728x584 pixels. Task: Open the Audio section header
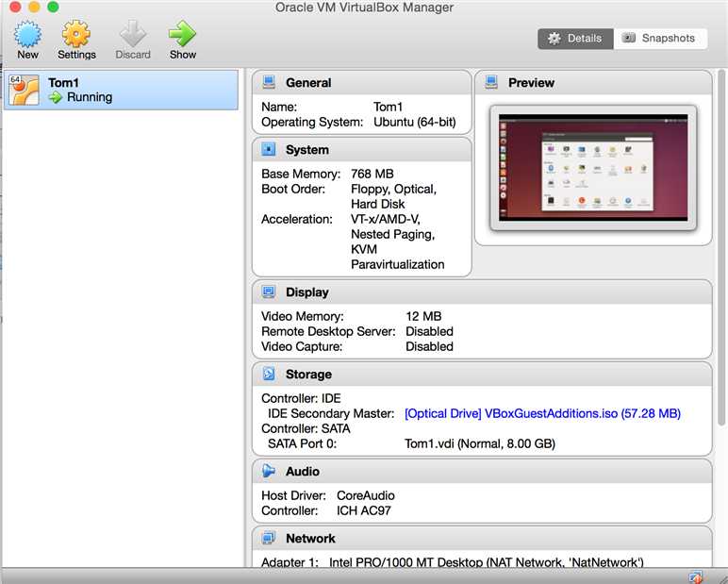pos(482,472)
